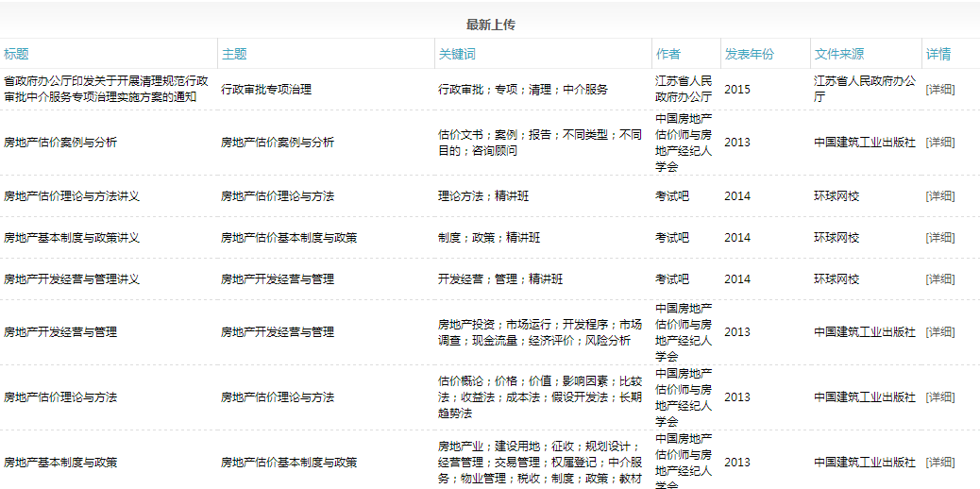Click keywords 房地产投资；市场运行；开发程序
980x489 pixels.
[540, 331]
